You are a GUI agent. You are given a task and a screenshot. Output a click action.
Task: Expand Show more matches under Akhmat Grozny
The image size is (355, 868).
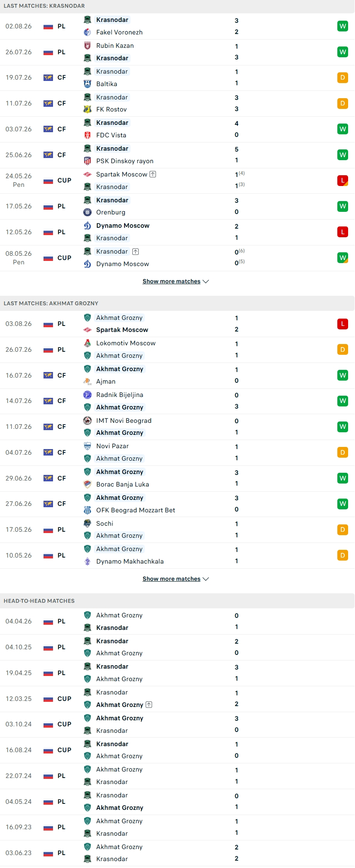pyautogui.click(x=176, y=579)
